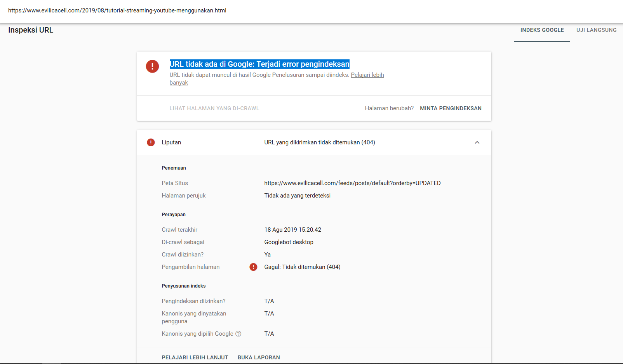Click the 'Crawl terakhir' label
623x364 pixels.
pyautogui.click(x=179, y=230)
